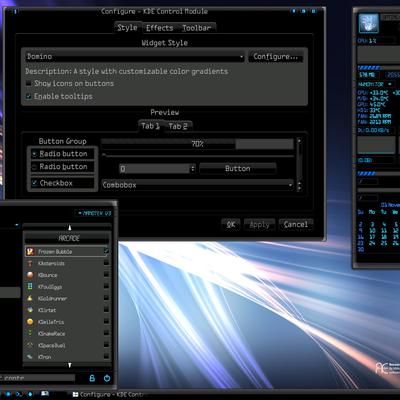Viewport: 400px width, 400px height.
Task: Click the KSnakeRace game icon
Action: point(30,333)
